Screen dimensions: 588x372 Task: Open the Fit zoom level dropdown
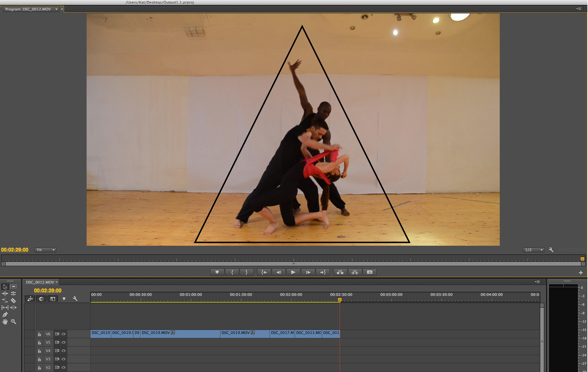click(x=45, y=250)
